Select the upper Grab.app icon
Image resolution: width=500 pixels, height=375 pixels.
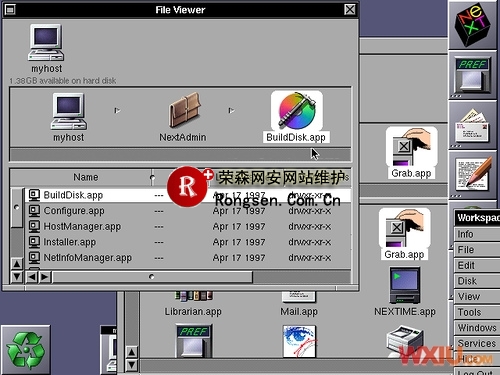click(x=412, y=147)
